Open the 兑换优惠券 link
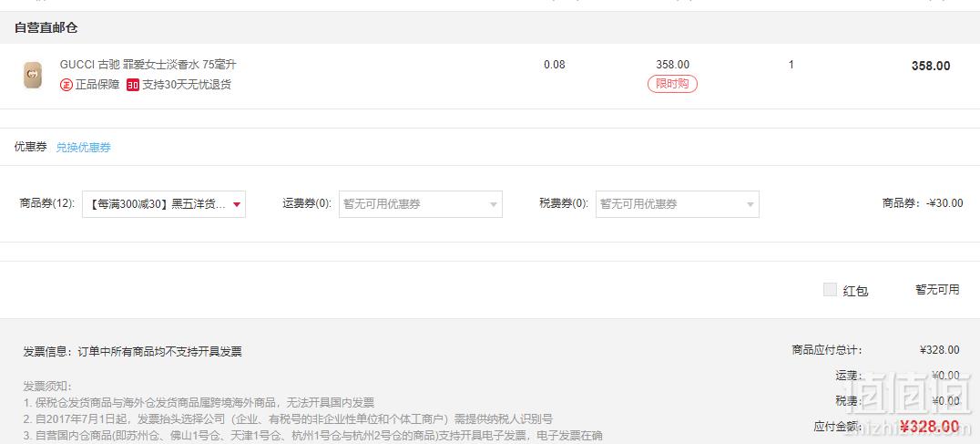 click(84, 148)
